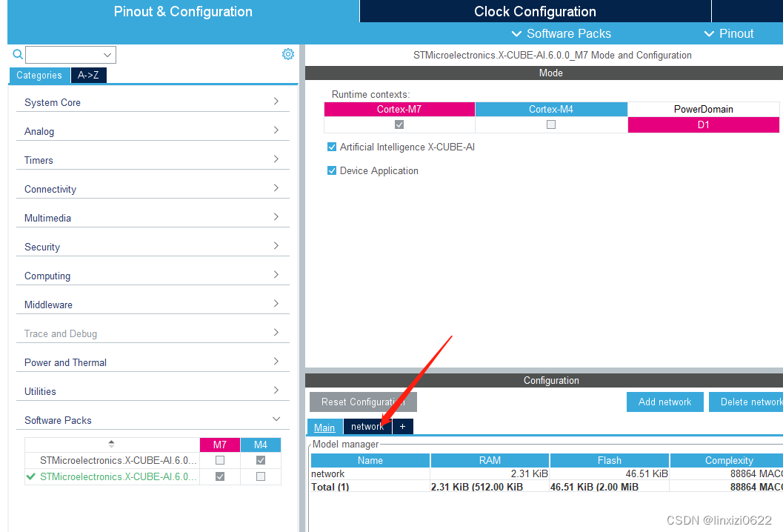The width and height of the screenshot is (783, 532).
Task: Select the network row in Model manager
Action: pyautogui.click(x=547, y=473)
